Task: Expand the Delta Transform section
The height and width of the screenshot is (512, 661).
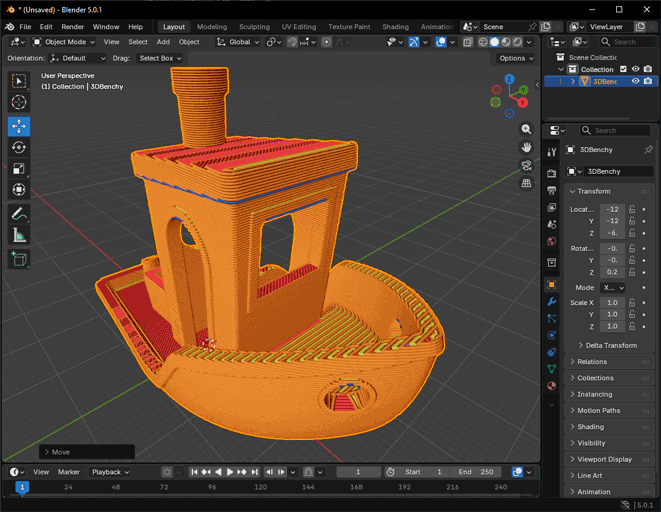Action: tap(607, 345)
